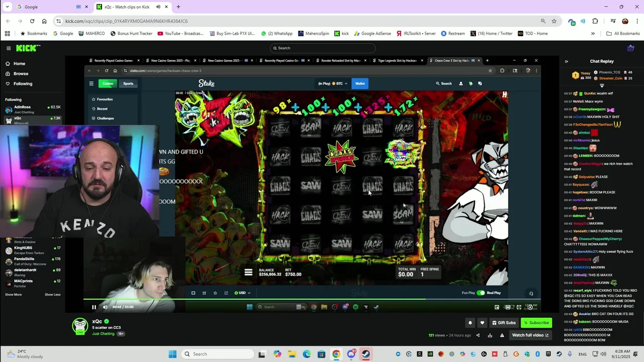Select the Sports tab in Stake
Screen dimensions: 644x362
click(128, 83)
